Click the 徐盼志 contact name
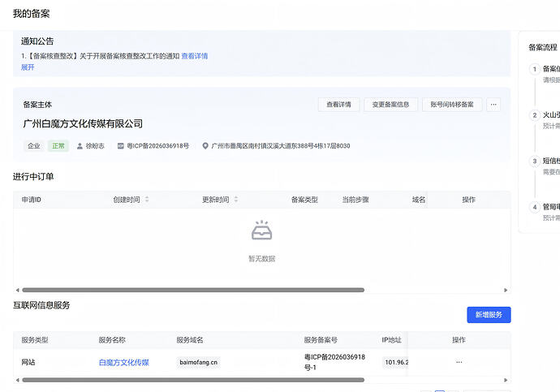 coord(95,145)
